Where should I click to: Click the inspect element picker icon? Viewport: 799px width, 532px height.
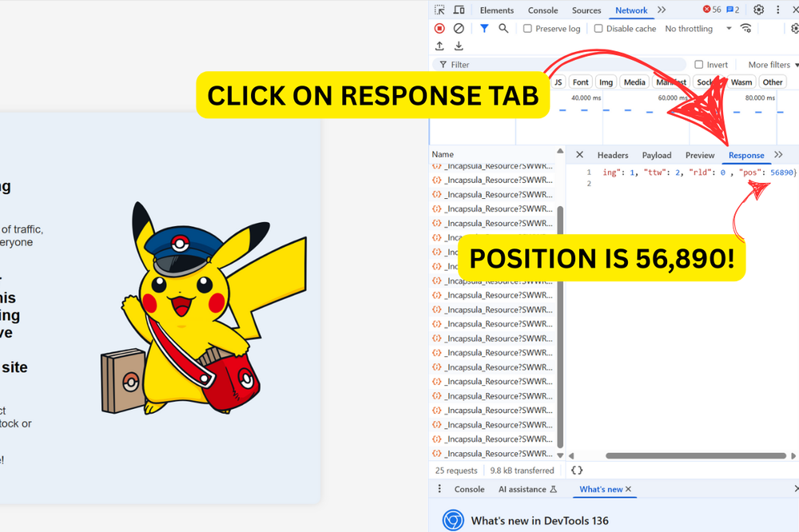(439, 10)
